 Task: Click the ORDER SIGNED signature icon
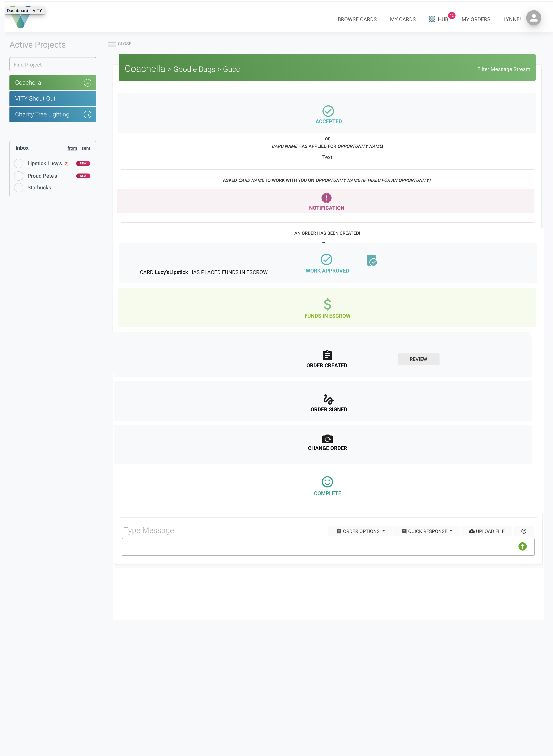pyautogui.click(x=328, y=399)
